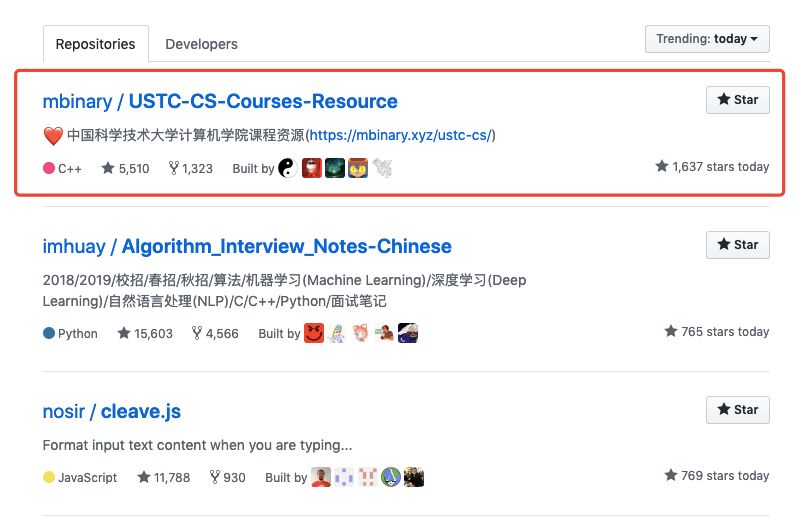
Task: Click the Python language color dot
Action: point(49,333)
